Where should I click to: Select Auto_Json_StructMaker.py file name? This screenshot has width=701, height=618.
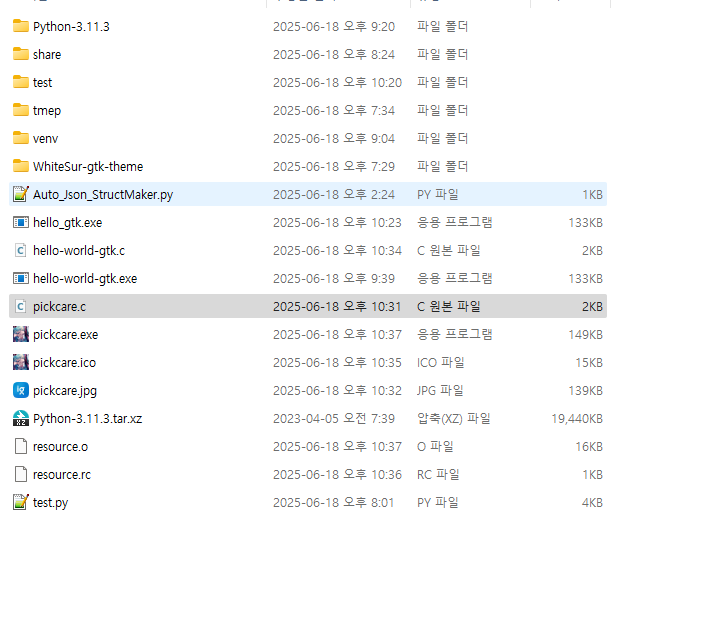pos(103,195)
